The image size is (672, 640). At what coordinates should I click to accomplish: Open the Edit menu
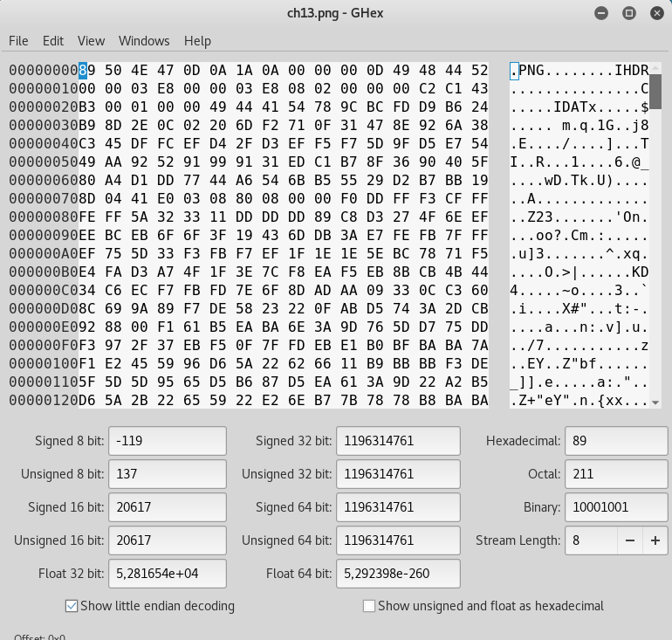[53, 41]
